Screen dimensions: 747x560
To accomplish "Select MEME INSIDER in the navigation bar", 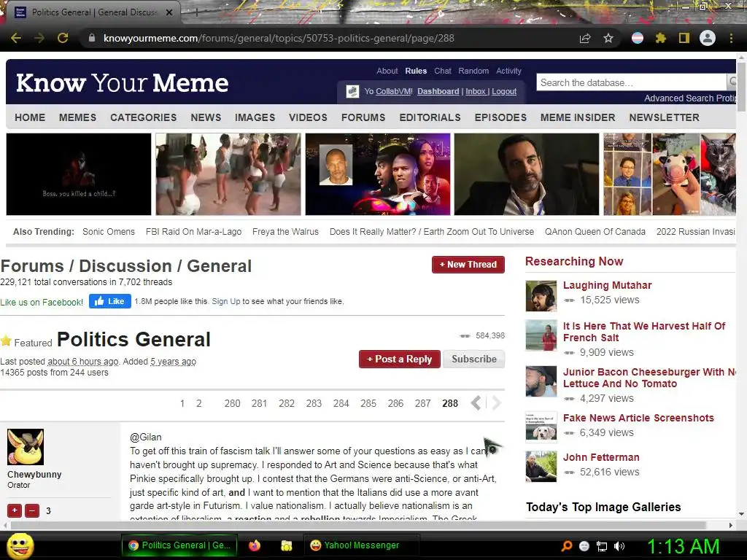I will pyautogui.click(x=578, y=117).
